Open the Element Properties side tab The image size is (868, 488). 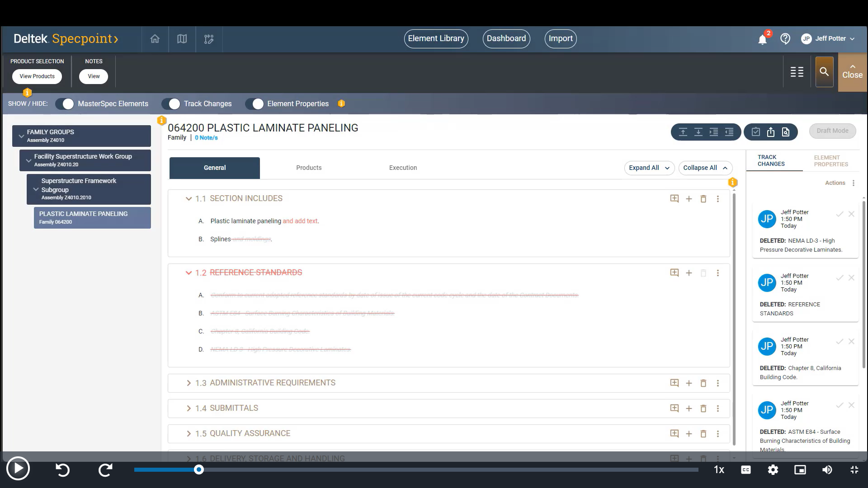[830, 161]
